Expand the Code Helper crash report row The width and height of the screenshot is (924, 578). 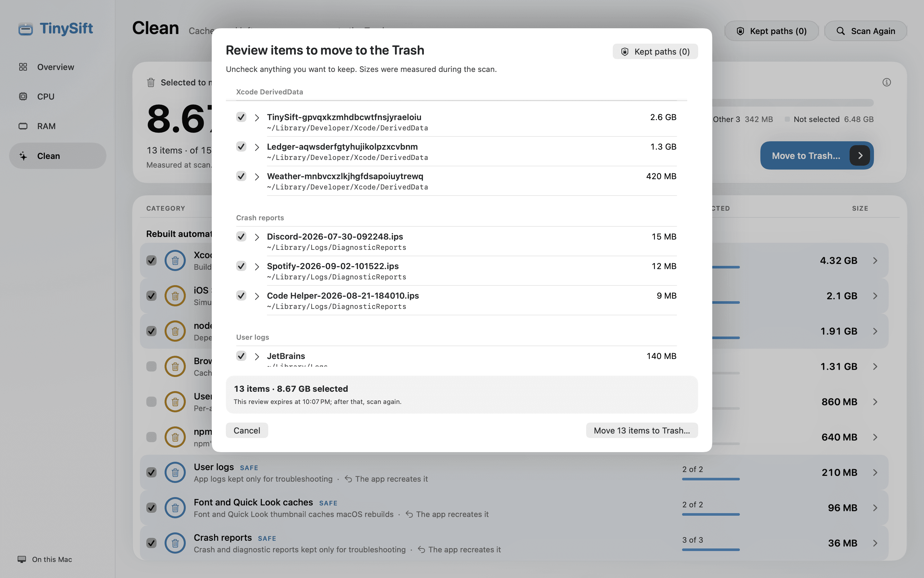point(257,296)
